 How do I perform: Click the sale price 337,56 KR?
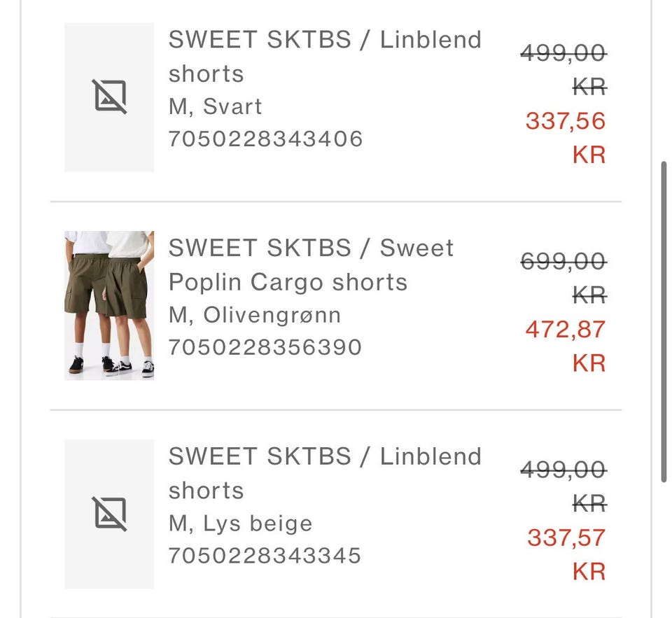point(566,138)
